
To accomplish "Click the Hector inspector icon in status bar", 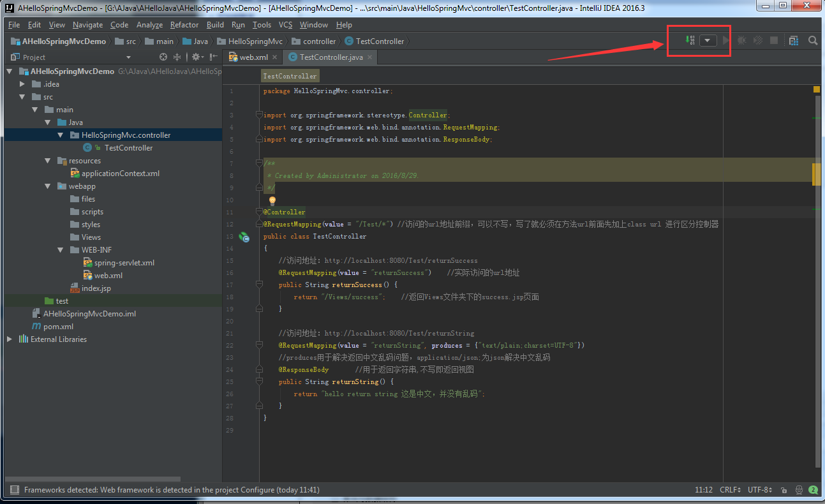I will (799, 490).
